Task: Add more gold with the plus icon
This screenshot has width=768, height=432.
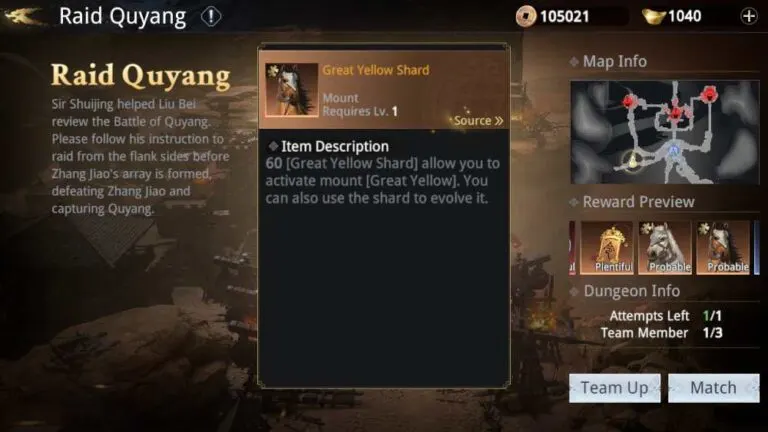Action: [x=748, y=16]
